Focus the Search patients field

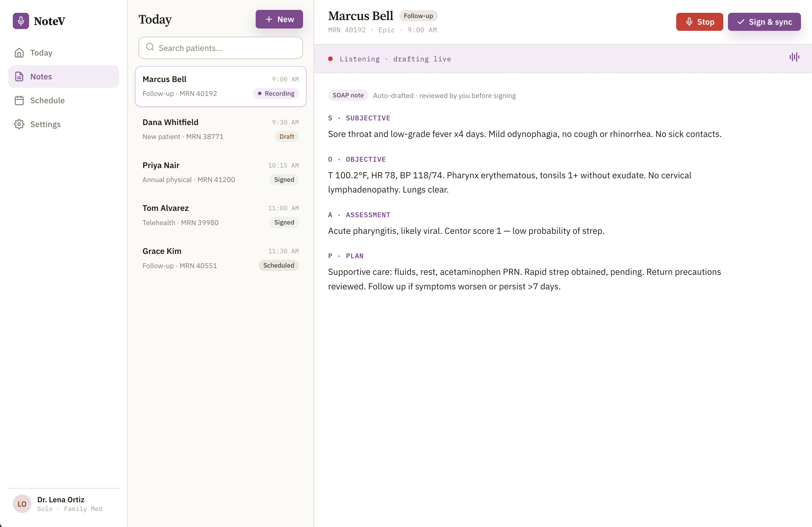tap(220, 48)
